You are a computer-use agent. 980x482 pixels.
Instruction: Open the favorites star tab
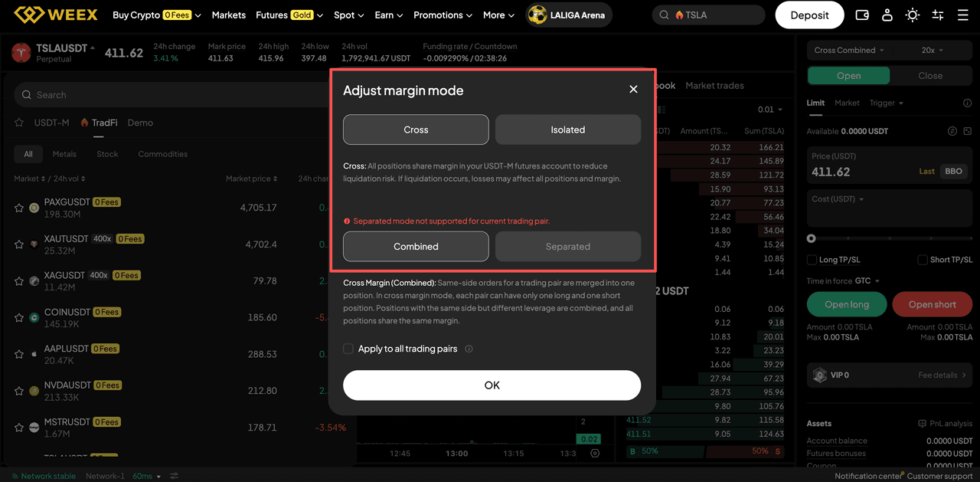click(19, 123)
